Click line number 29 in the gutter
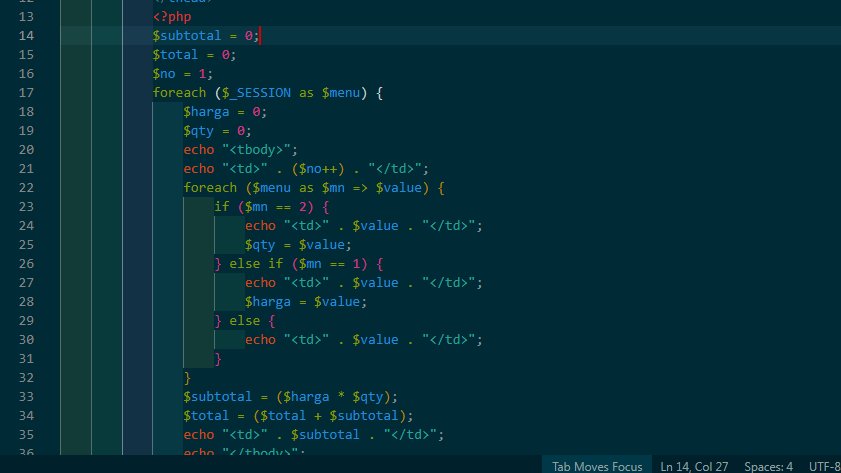Screen dimensions: 841x473 pyautogui.click(x=26, y=321)
